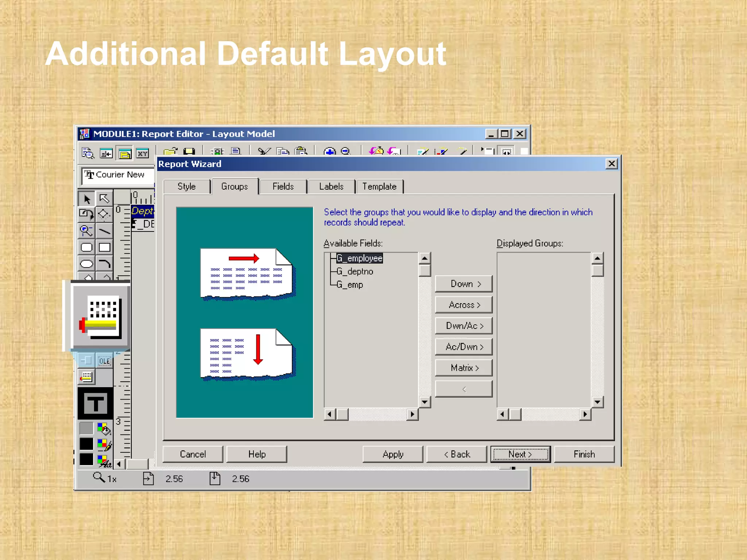Screen dimensions: 747x560
Task: Switch to the Groups tab
Action: point(235,186)
